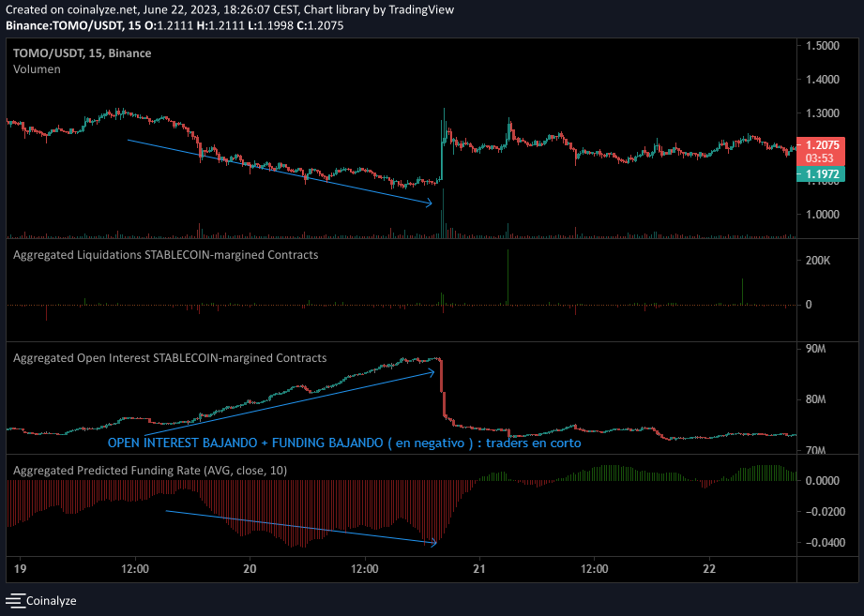Screen dimensions: 864x616
Task: Click the -0.0400 funding rate axis label
Action: click(819, 543)
